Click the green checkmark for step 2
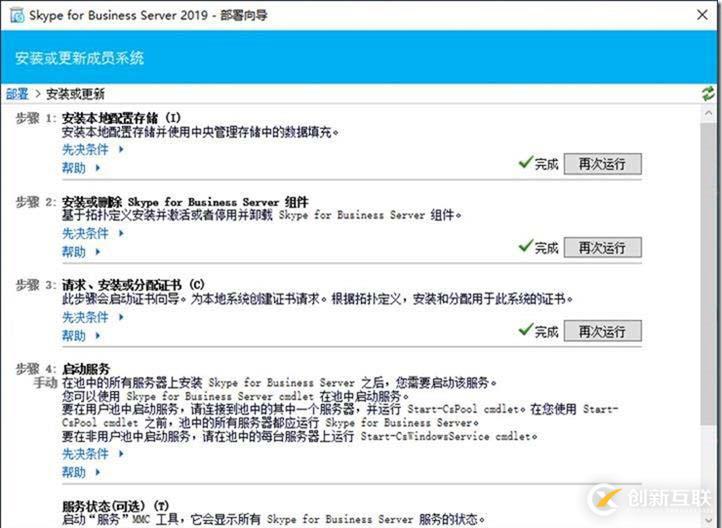The width and height of the screenshot is (722, 528). pyautogui.click(x=525, y=246)
